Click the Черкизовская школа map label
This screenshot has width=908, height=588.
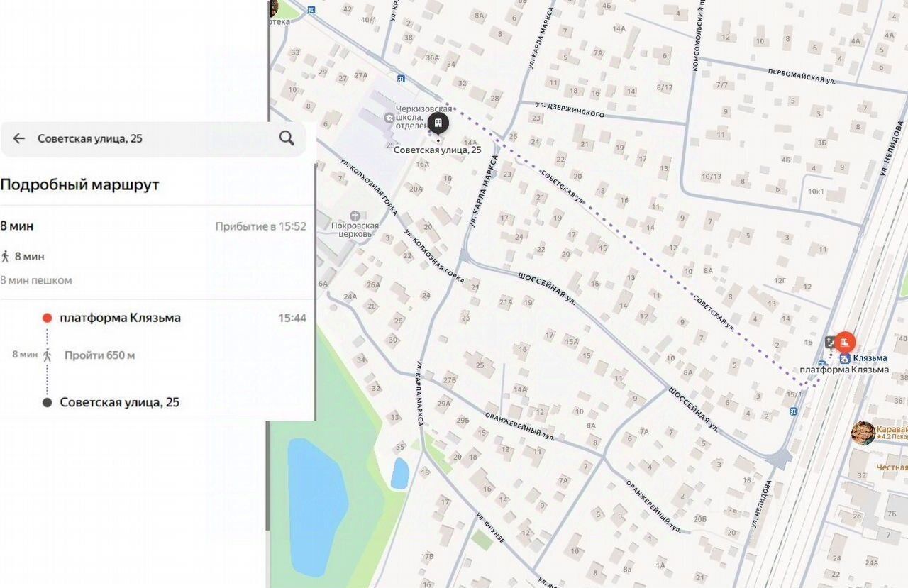[423, 117]
